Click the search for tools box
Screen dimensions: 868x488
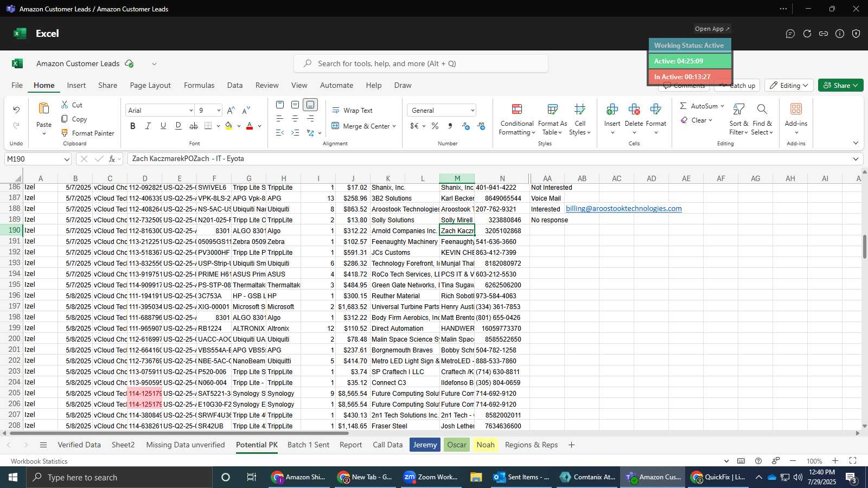click(x=421, y=63)
